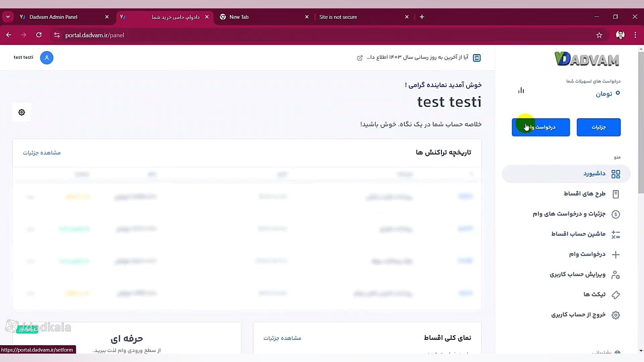Open the dashboard settings gear icon
The height and width of the screenshot is (362, 644).
(22, 112)
